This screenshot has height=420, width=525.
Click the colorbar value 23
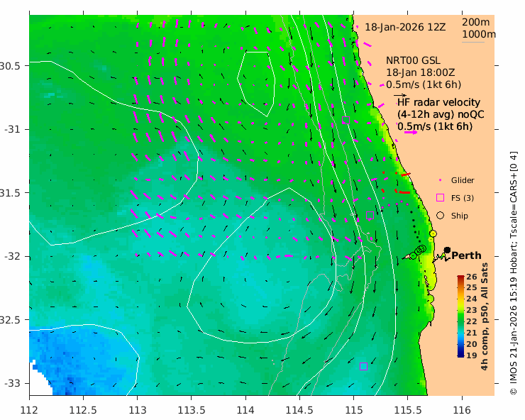(x=471, y=310)
